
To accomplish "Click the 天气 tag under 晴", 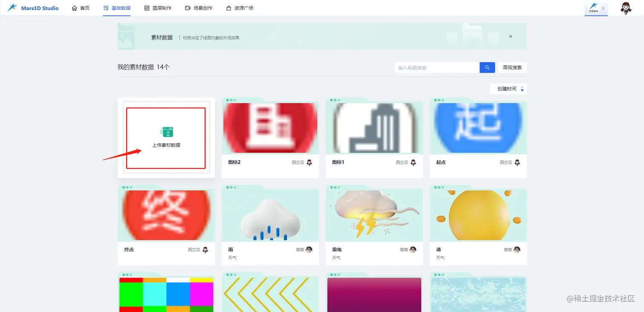I will coord(440,258).
